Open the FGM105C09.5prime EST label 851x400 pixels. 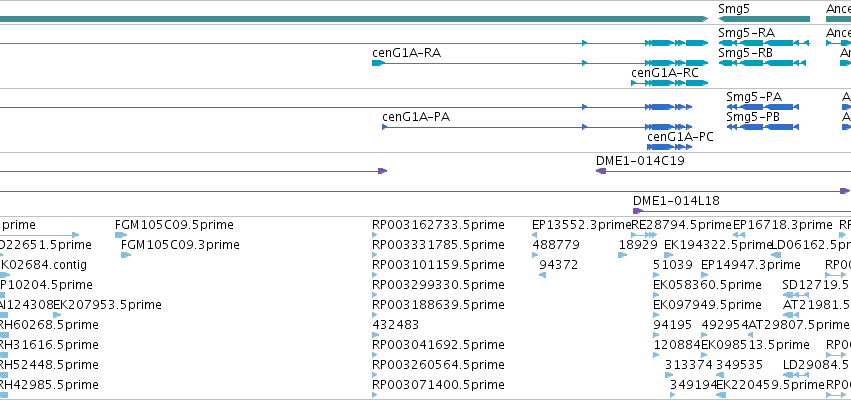tap(174, 225)
